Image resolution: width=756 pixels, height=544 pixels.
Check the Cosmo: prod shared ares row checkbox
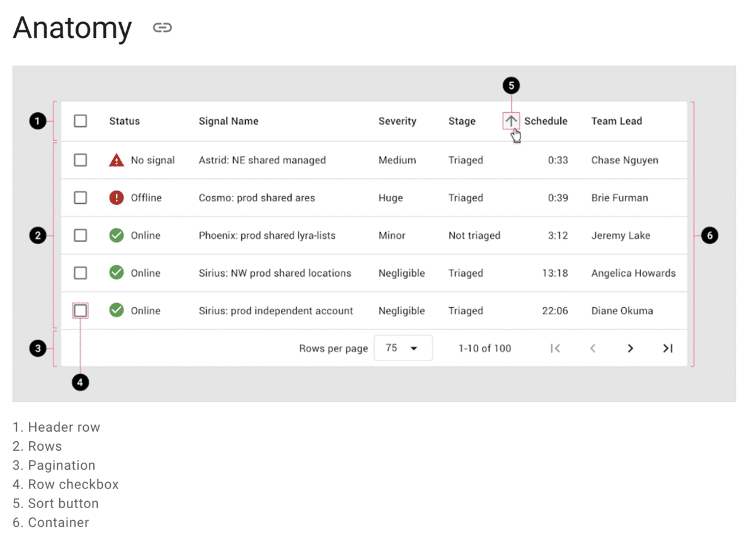[x=80, y=198]
